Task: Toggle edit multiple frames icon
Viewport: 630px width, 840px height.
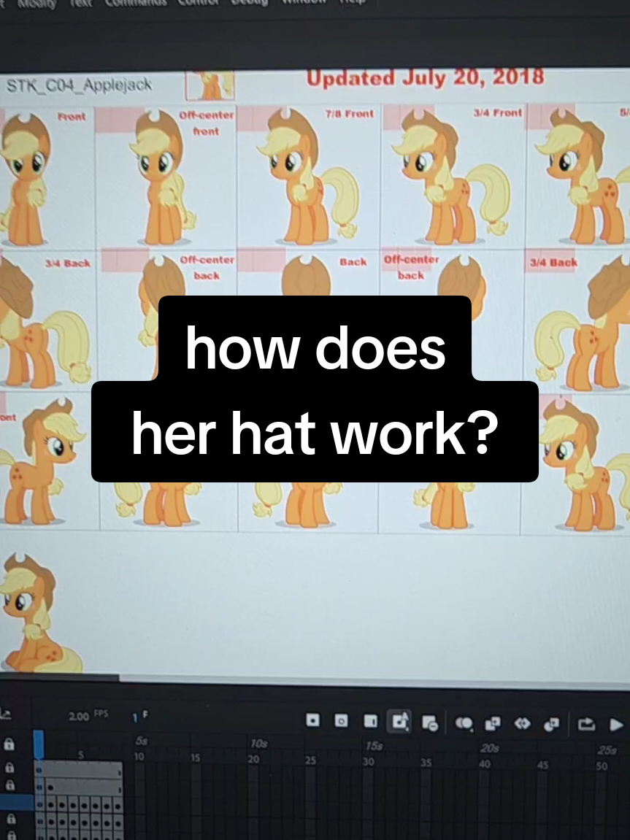Action: [492, 724]
